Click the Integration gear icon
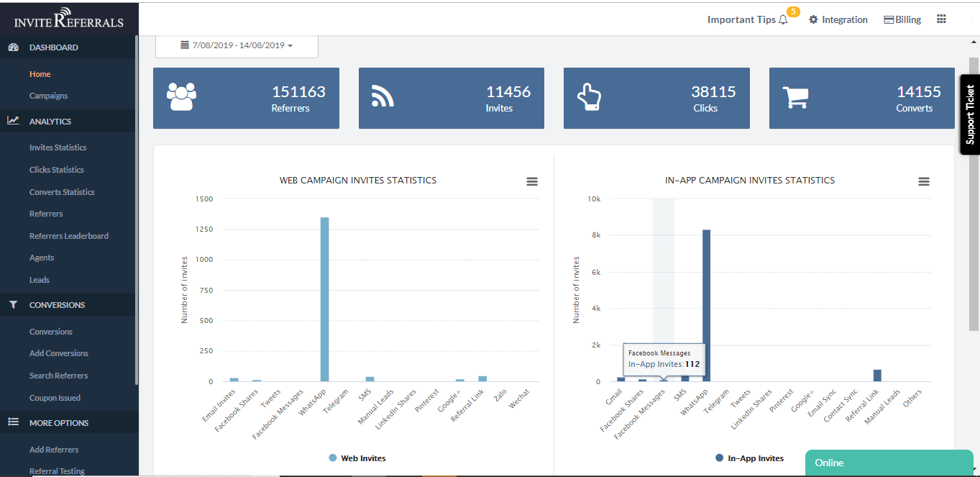 point(814,19)
